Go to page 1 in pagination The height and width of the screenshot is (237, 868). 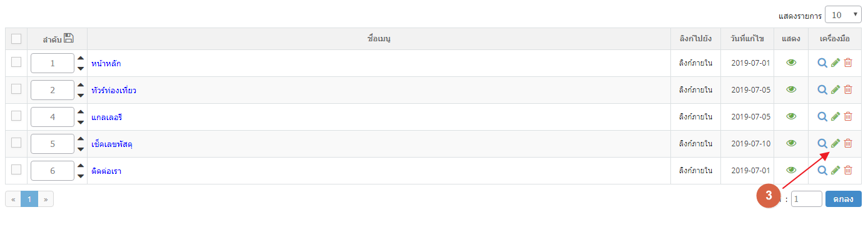coord(29,199)
